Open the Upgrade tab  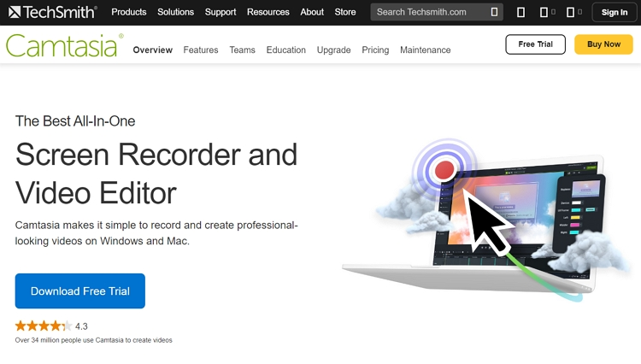333,50
